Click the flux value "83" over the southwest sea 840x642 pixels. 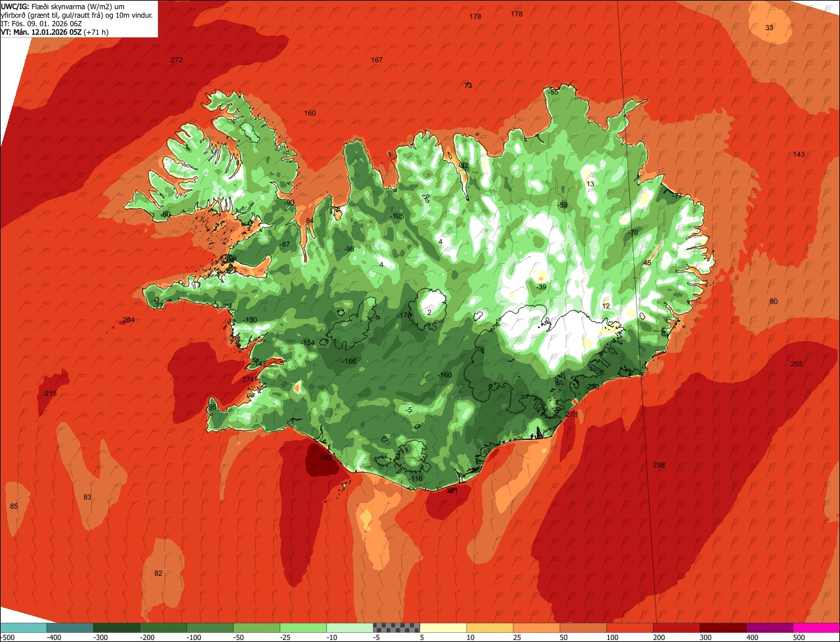click(x=87, y=497)
